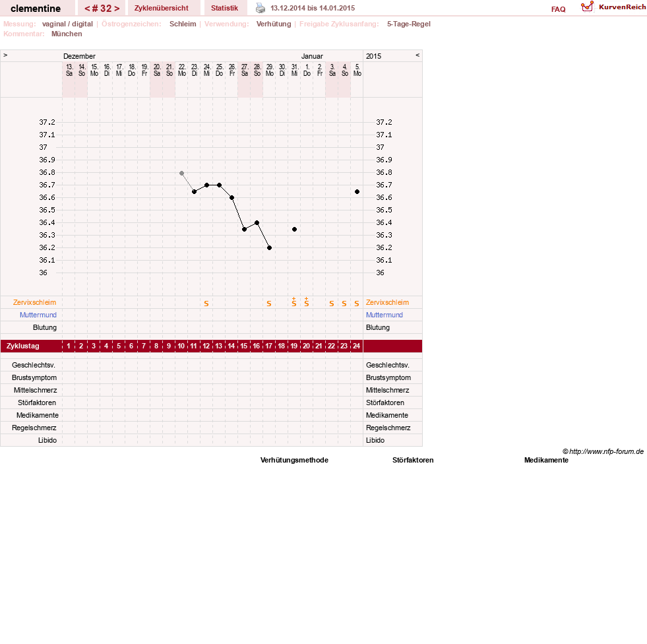Click the Zyklustag row label

pos(22,346)
